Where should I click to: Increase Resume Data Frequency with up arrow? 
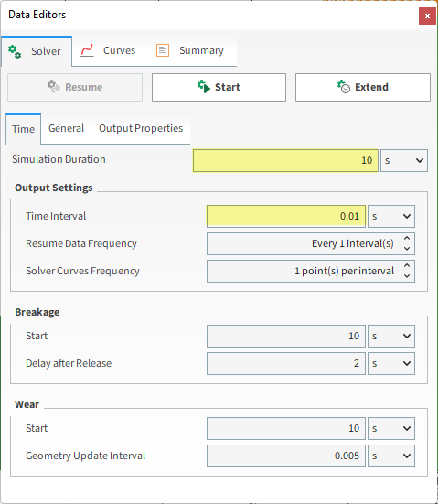tap(407, 238)
